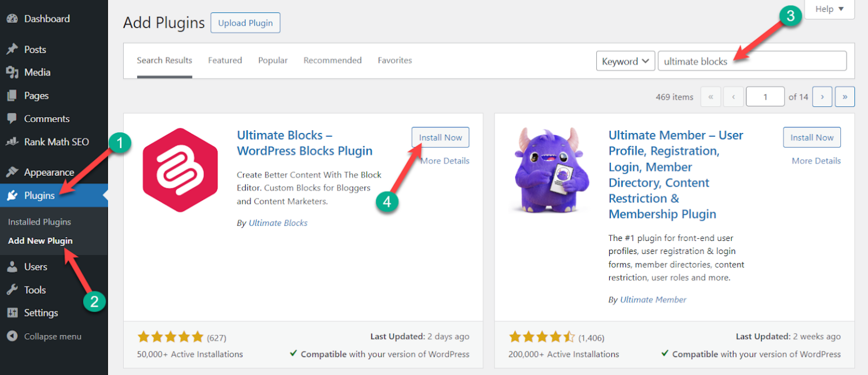Click the Comments speech bubble icon

click(12, 119)
